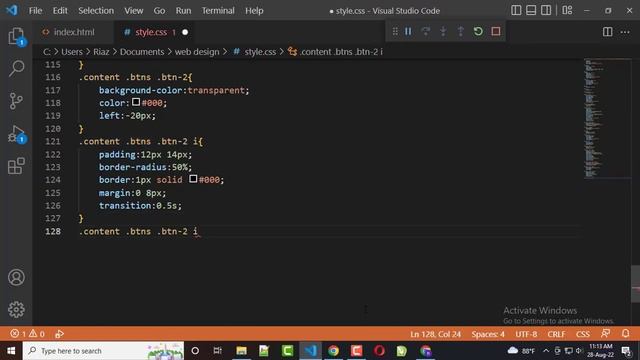Screen dimensions: 640x360
Task: Open the editor More Actions menu
Action: [x=625, y=32]
